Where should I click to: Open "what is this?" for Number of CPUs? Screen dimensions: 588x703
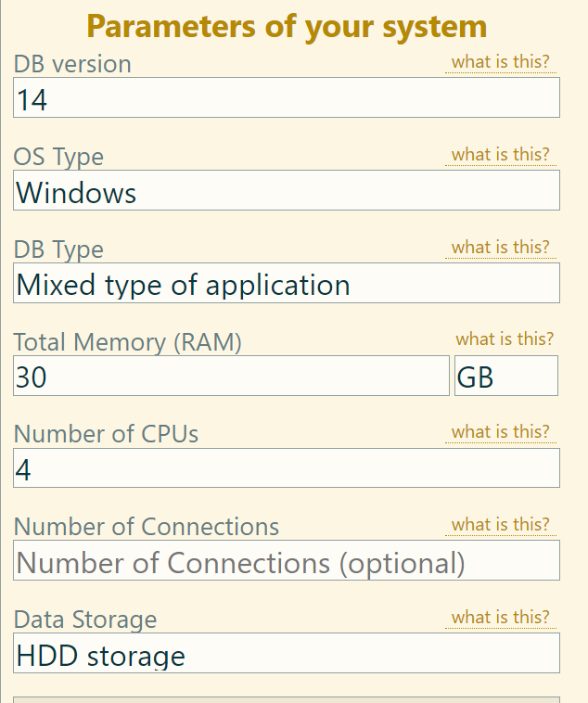pyautogui.click(x=500, y=431)
